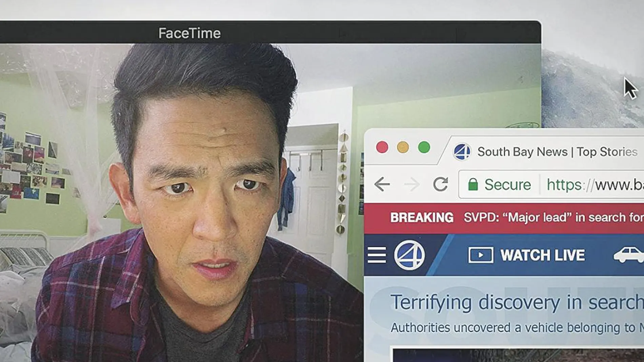Open the traffic car icon in header

(x=629, y=255)
